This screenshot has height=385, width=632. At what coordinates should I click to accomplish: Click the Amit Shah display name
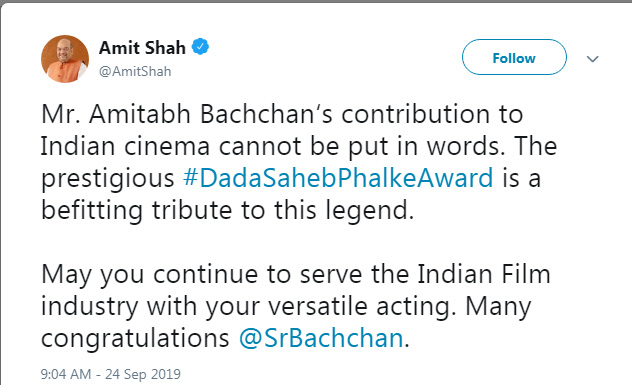pyautogui.click(x=142, y=48)
